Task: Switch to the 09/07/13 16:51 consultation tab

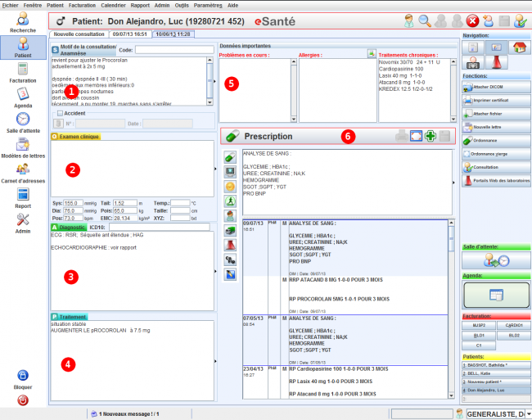Action: 129,34
